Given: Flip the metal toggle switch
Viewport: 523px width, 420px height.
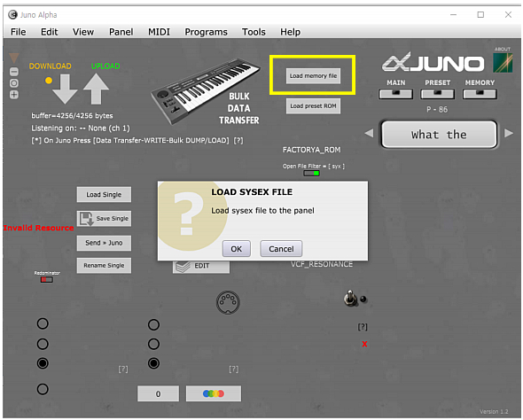Looking at the screenshot, I should (x=349, y=298).
